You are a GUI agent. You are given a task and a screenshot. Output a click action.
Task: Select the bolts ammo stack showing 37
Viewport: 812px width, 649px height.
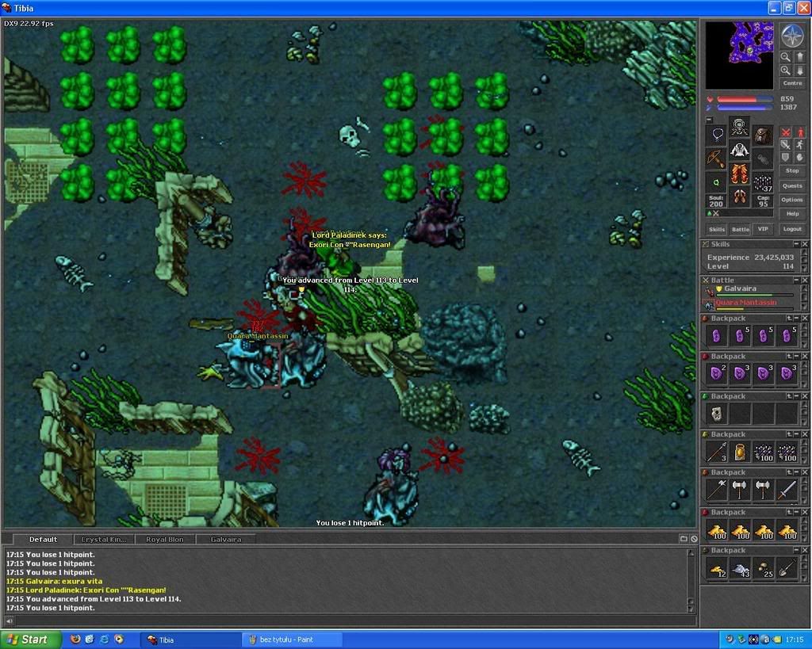coord(764,184)
